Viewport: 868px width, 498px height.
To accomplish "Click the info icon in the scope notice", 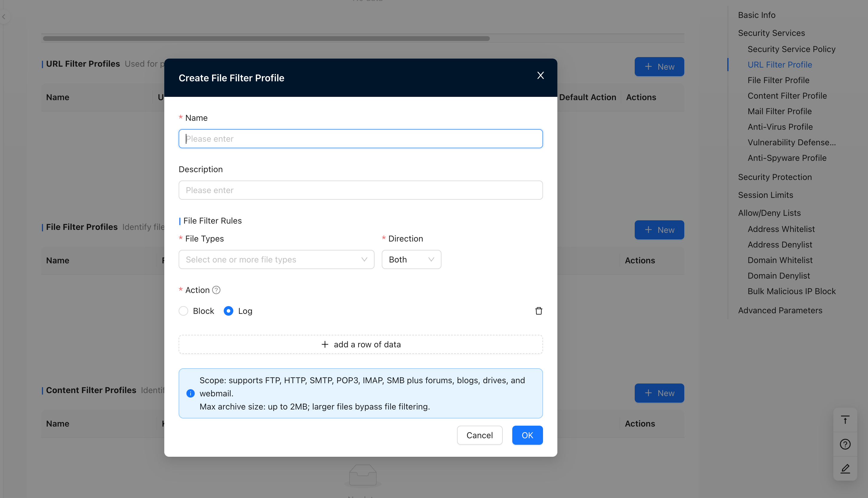I will coord(190,393).
